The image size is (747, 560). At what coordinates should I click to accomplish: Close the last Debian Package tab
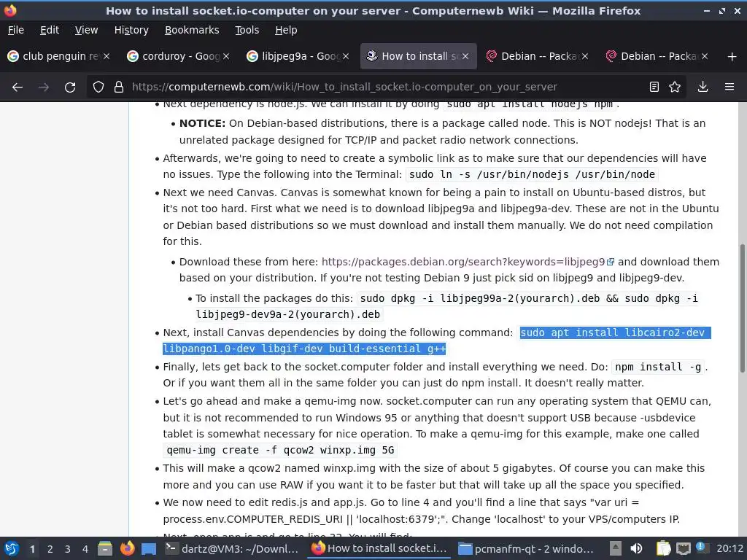[705, 56]
